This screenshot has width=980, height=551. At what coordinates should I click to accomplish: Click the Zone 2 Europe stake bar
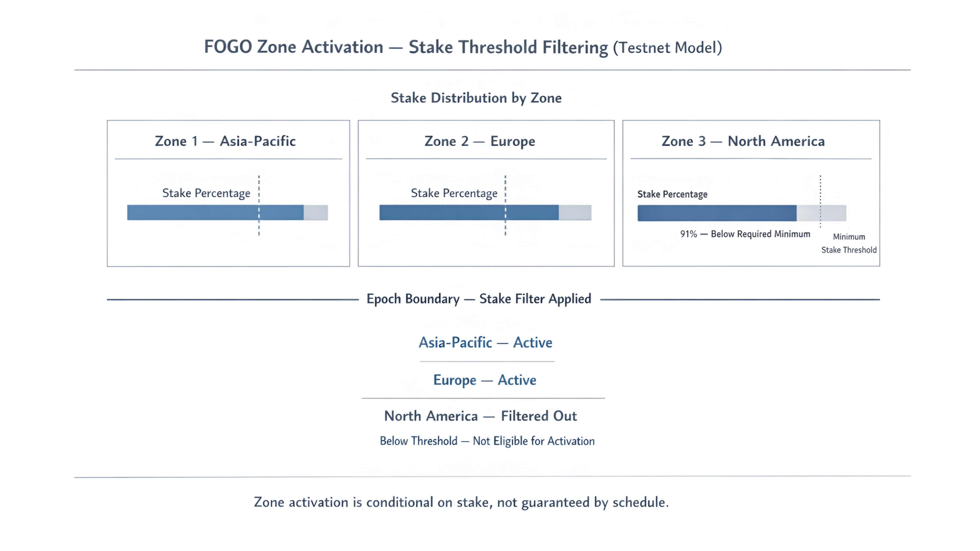pyautogui.click(x=485, y=212)
